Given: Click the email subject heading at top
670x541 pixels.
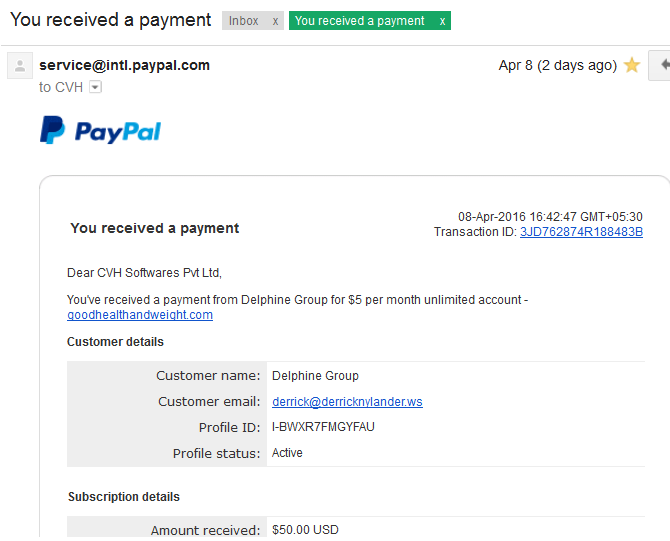Looking at the screenshot, I should click(110, 20).
